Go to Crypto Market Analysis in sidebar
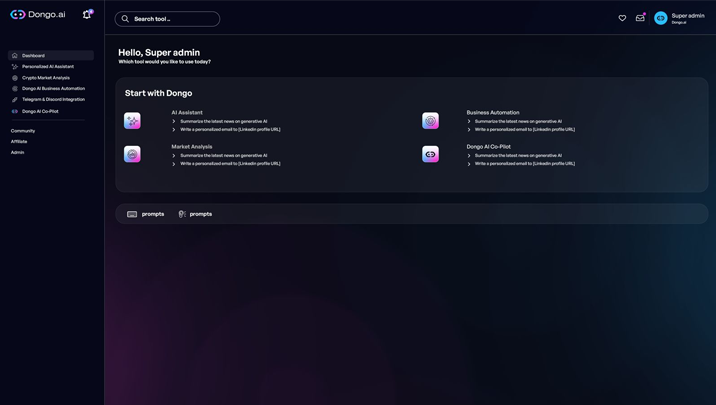Image resolution: width=716 pixels, height=405 pixels. [x=46, y=78]
